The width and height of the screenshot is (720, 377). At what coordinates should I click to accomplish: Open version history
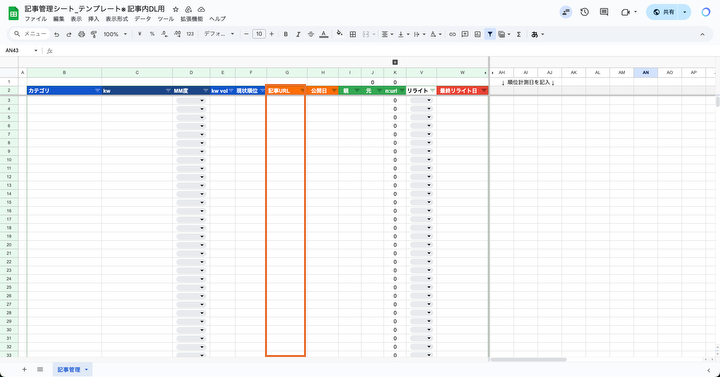click(585, 12)
